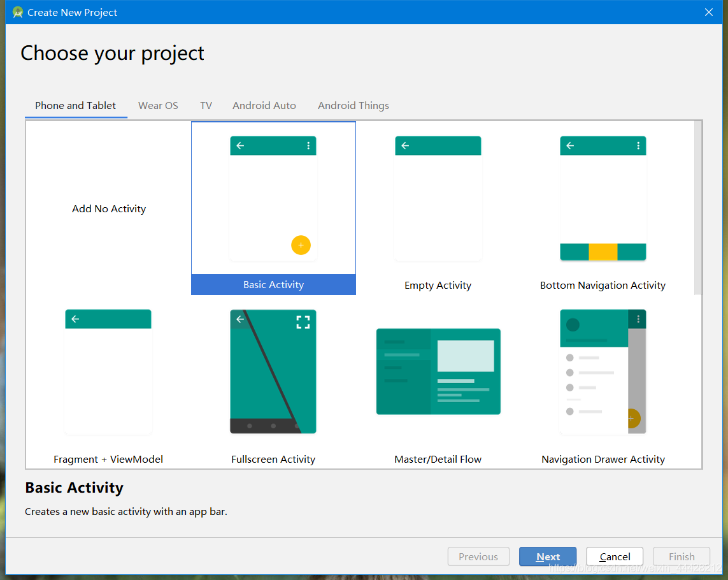
Task: Click the yellow tab in Bottom Navigation preview
Action: (603, 252)
